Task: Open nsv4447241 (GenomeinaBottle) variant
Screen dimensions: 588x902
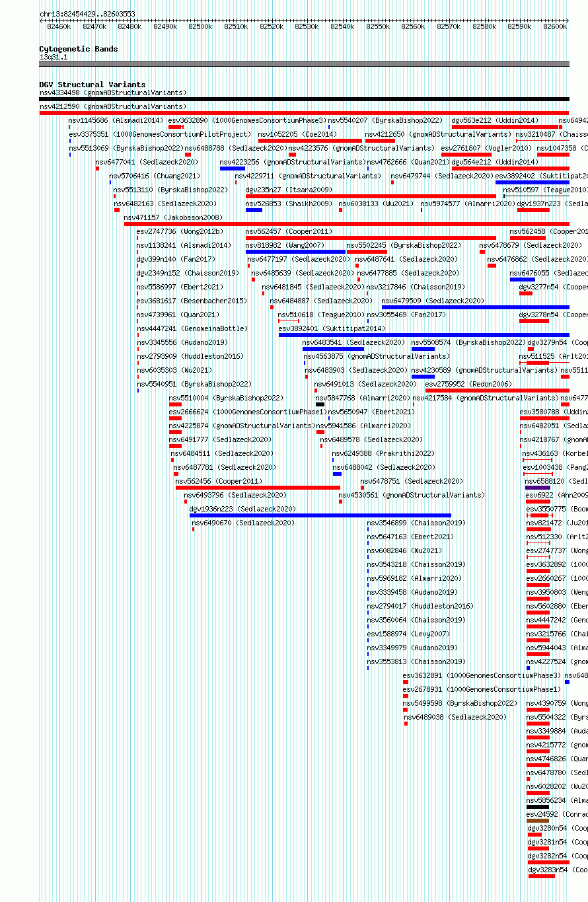Action: (192, 328)
